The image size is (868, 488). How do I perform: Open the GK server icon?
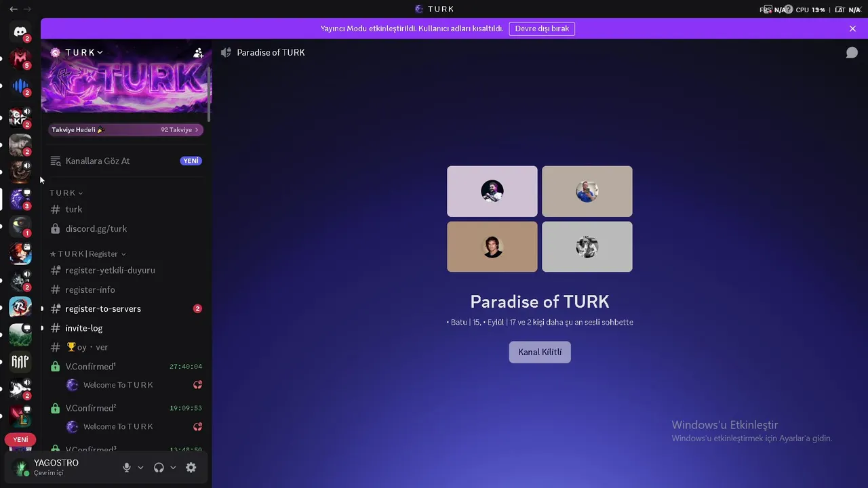click(x=19, y=118)
